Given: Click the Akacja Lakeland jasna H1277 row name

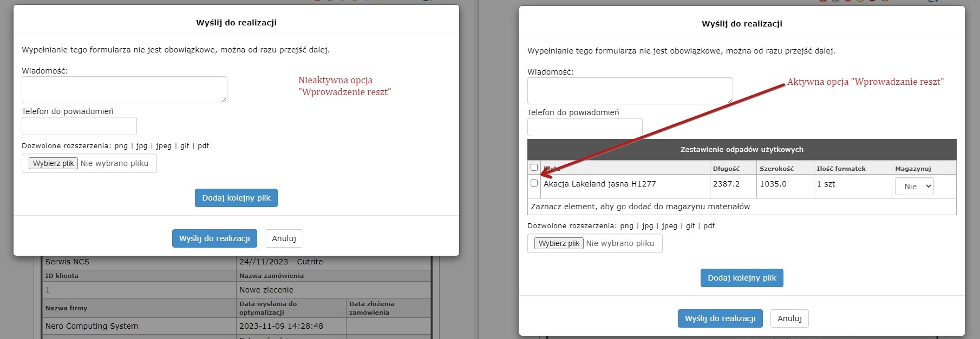Looking at the screenshot, I should pos(599,184).
